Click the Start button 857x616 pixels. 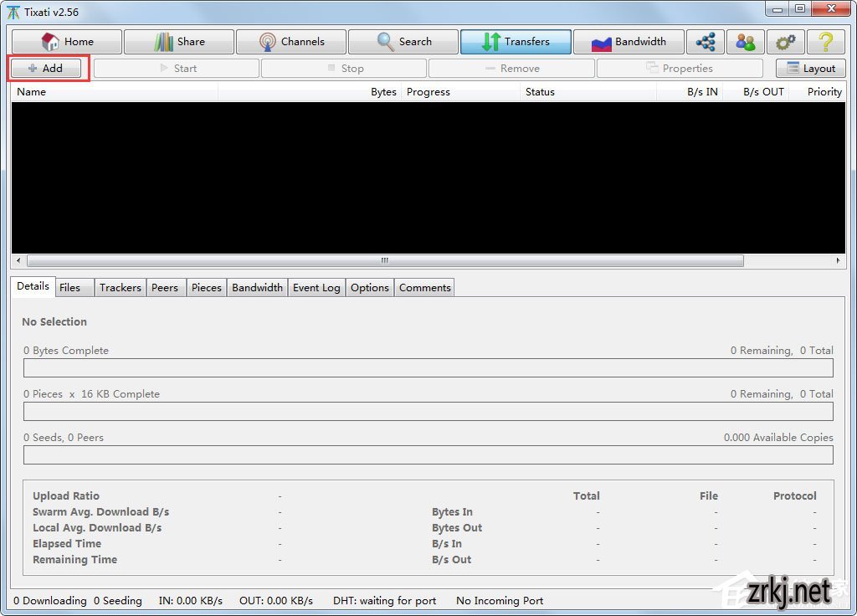(177, 69)
